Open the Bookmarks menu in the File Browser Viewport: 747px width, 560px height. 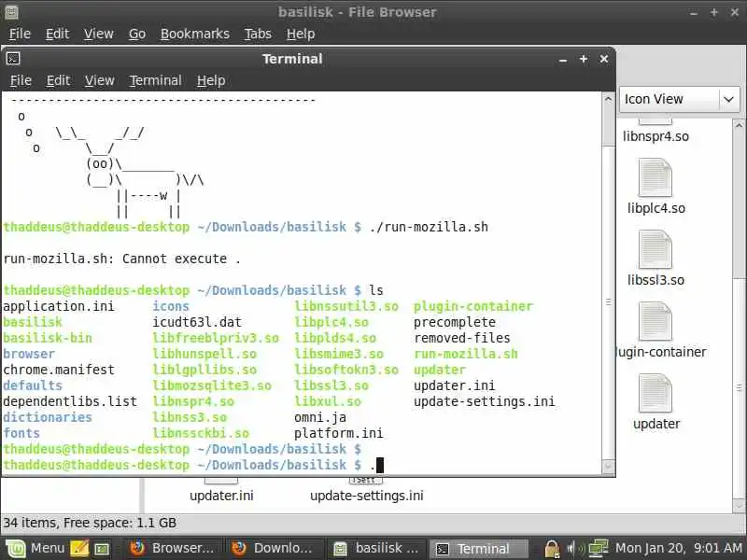(195, 34)
